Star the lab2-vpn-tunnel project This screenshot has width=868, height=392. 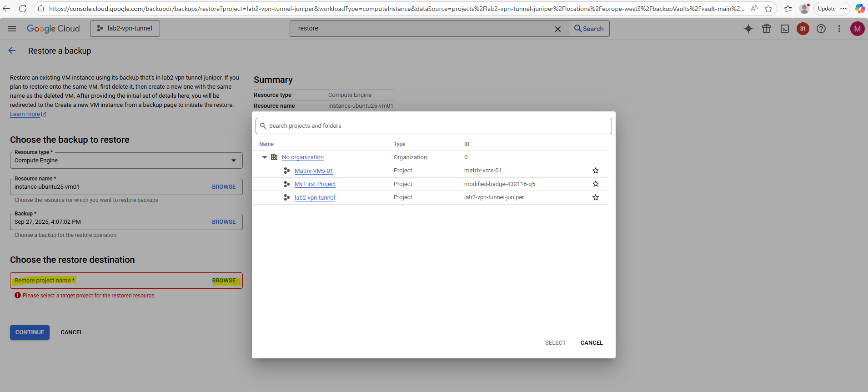(x=596, y=197)
